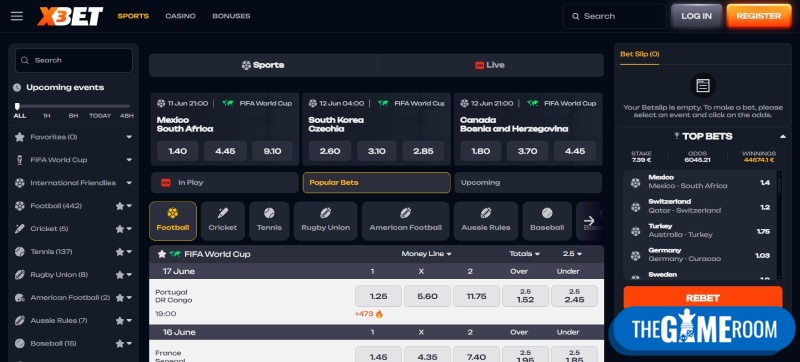800x362 pixels.
Task: Click the LOG IN button
Action: [x=696, y=16]
